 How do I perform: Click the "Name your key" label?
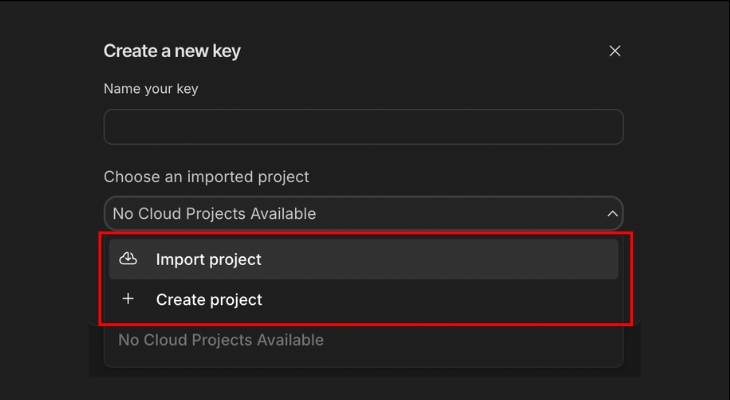(x=151, y=89)
